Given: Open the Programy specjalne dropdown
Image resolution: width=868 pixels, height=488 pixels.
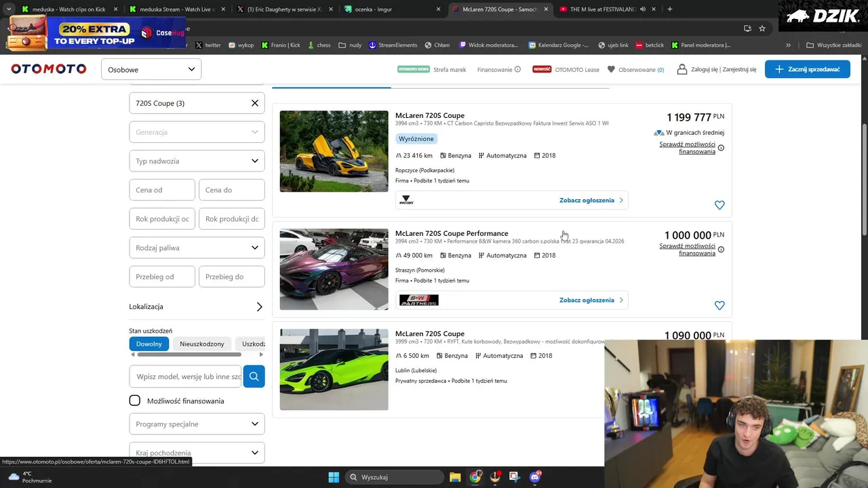Looking at the screenshot, I should click(x=197, y=424).
